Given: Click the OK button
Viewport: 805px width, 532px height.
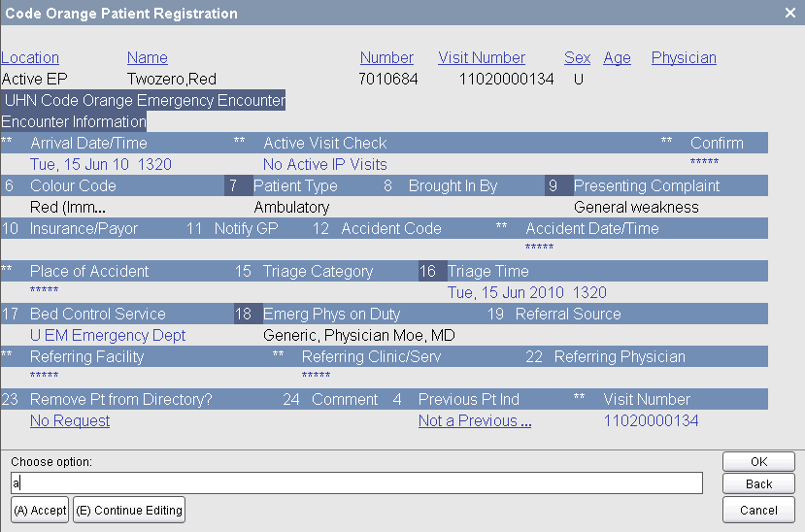Looking at the screenshot, I should pyautogui.click(x=758, y=462).
